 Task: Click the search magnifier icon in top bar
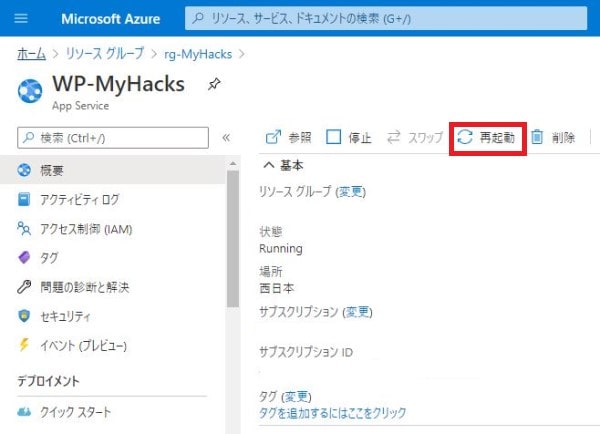(198, 18)
